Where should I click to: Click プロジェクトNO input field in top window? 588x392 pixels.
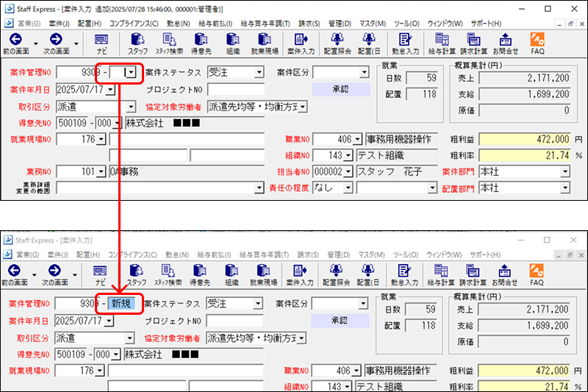coord(236,90)
